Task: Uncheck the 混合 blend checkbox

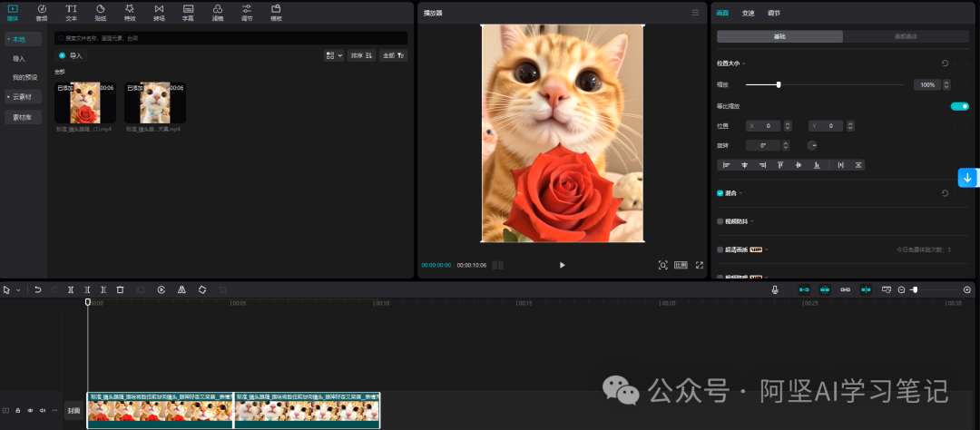Action: click(720, 193)
